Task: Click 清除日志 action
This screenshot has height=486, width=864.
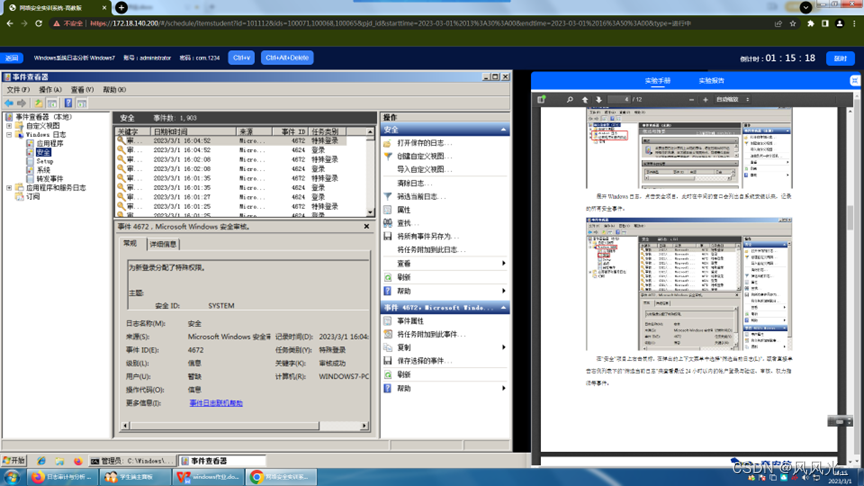Action: coord(414,183)
